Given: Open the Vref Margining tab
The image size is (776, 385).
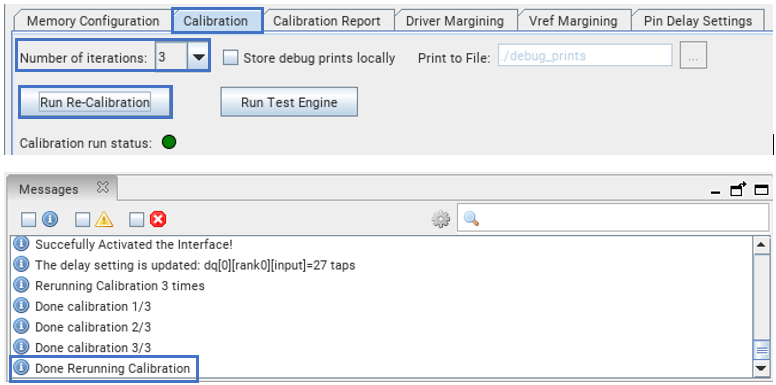Looking at the screenshot, I should [573, 21].
